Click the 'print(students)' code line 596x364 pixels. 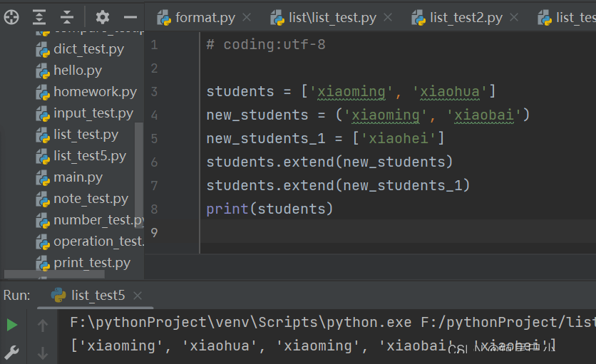pyautogui.click(x=269, y=209)
